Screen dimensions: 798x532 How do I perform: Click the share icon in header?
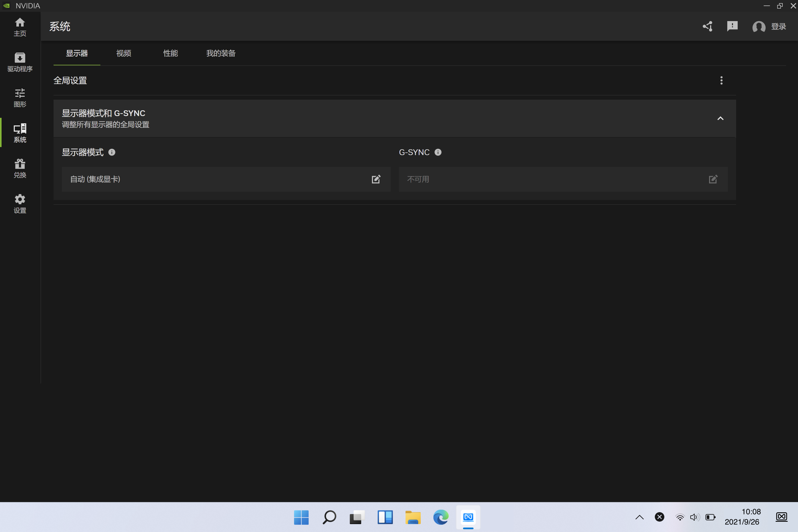pos(707,27)
